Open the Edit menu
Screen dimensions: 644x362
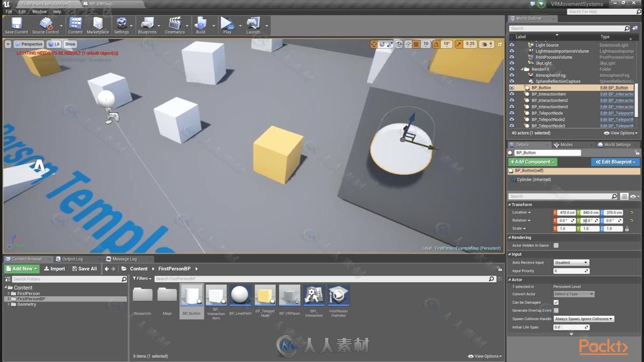pos(22,12)
